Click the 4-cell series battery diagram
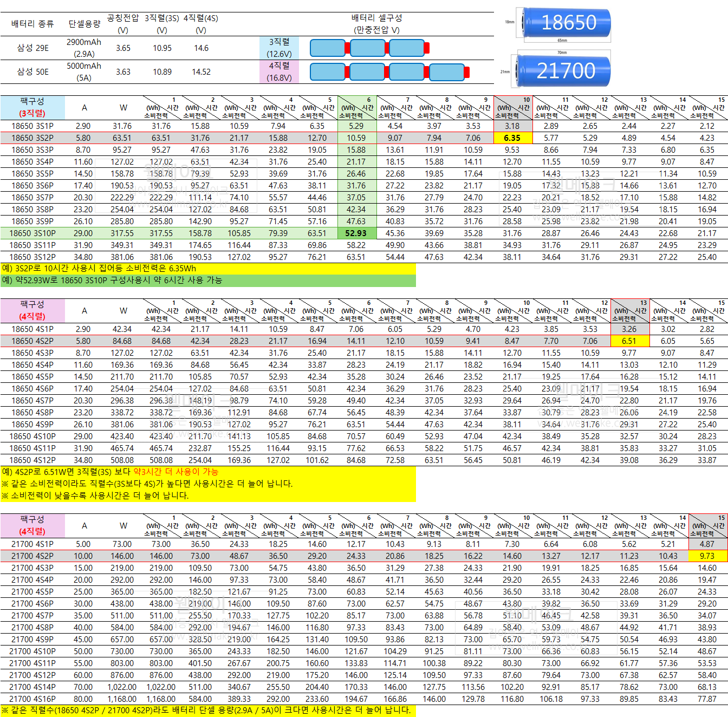 click(389, 72)
